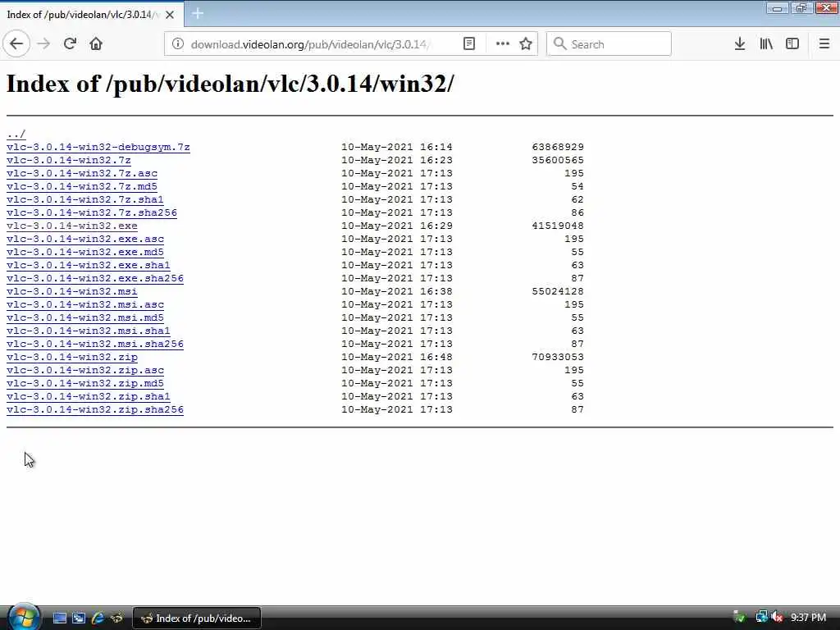Open the Firefox hamburger menu
Image resolution: width=840 pixels, height=630 pixels.
pyautogui.click(x=824, y=44)
